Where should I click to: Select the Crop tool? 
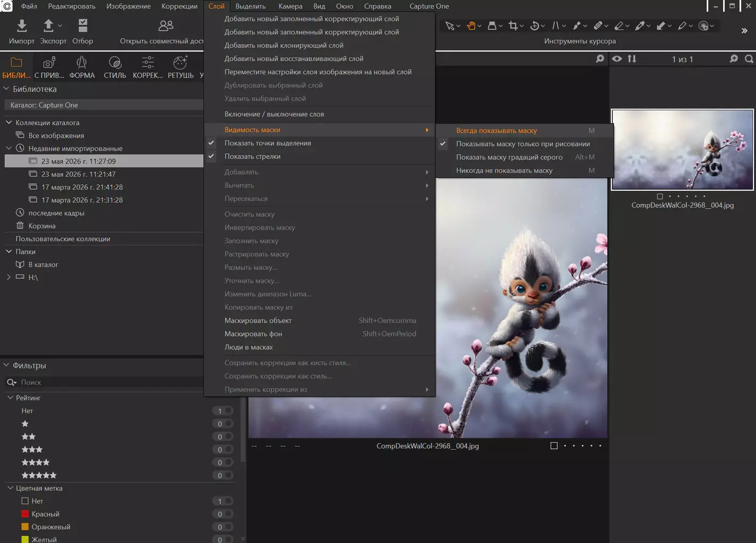click(x=513, y=26)
